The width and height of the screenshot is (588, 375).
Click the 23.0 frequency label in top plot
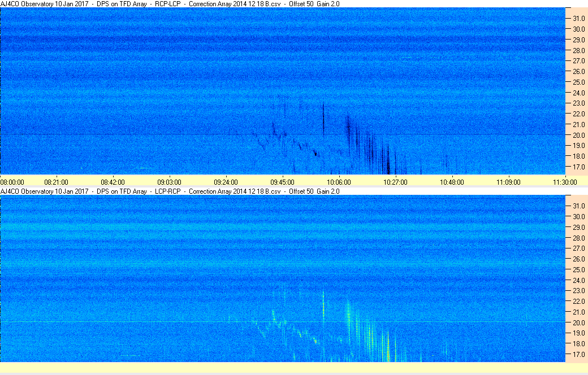point(578,103)
